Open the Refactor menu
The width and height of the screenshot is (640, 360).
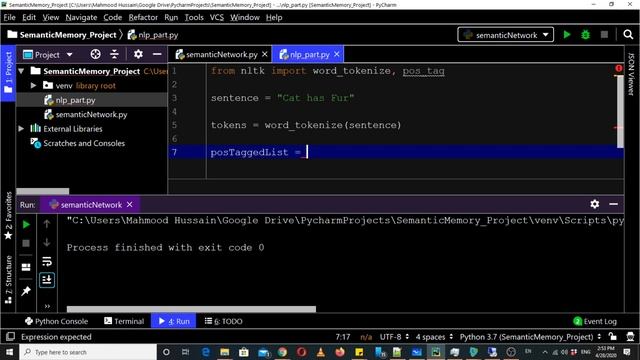point(143,17)
